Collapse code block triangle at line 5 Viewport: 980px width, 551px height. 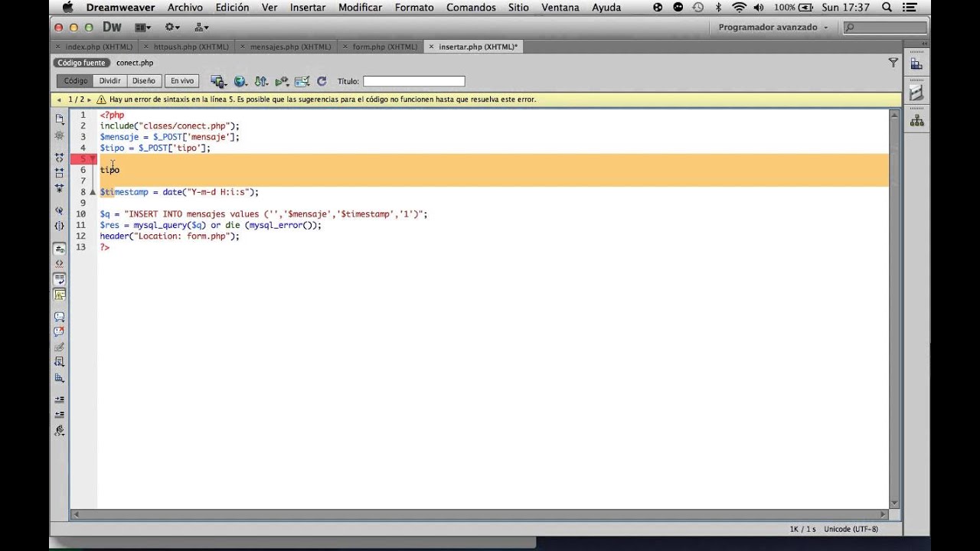pyautogui.click(x=93, y=158)
